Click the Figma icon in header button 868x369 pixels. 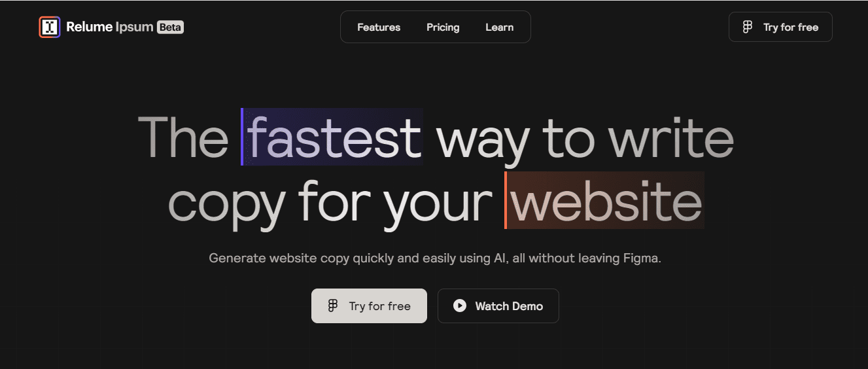(x=748, y=27)
